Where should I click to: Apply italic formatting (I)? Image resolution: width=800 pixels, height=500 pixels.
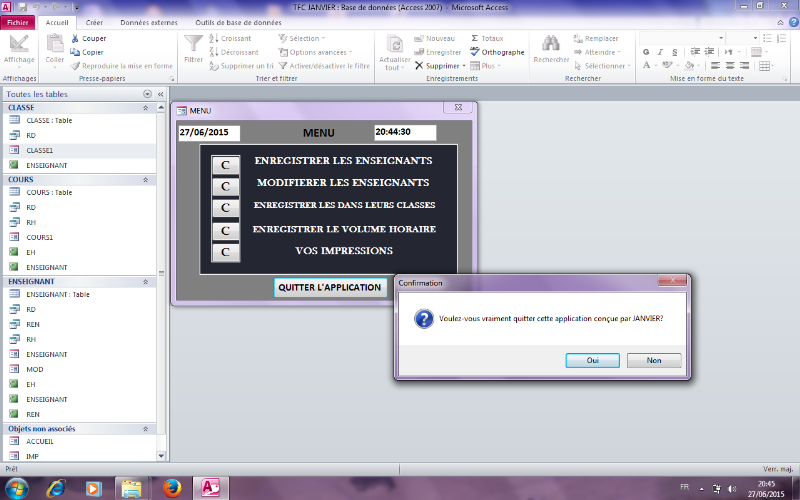(x=660, y=52)
